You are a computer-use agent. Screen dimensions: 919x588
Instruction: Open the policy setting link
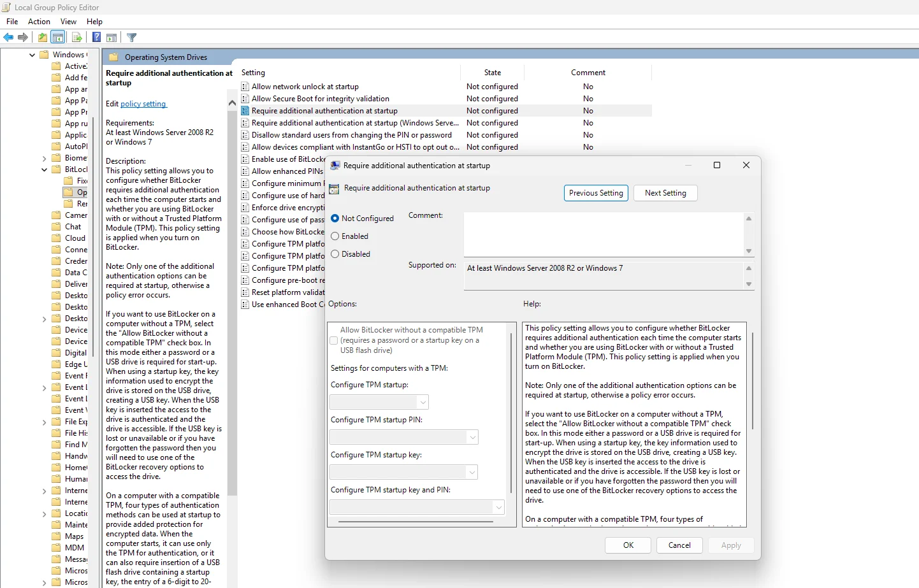pos(143,104)
